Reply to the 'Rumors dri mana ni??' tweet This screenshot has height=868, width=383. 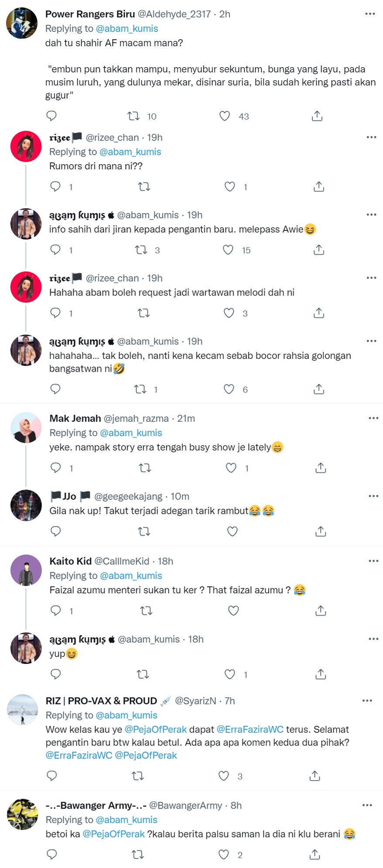point(55,187)
